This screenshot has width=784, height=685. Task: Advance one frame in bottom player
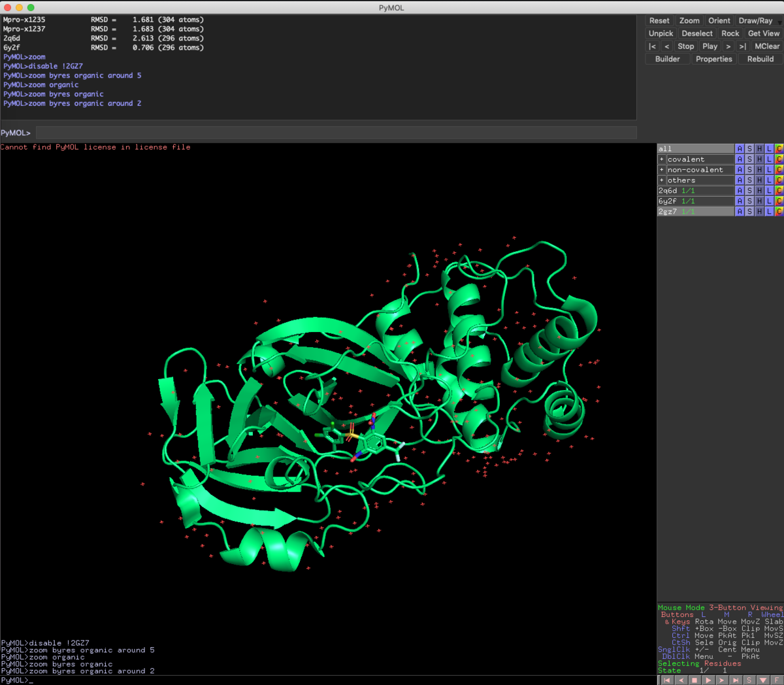point(722,680)
